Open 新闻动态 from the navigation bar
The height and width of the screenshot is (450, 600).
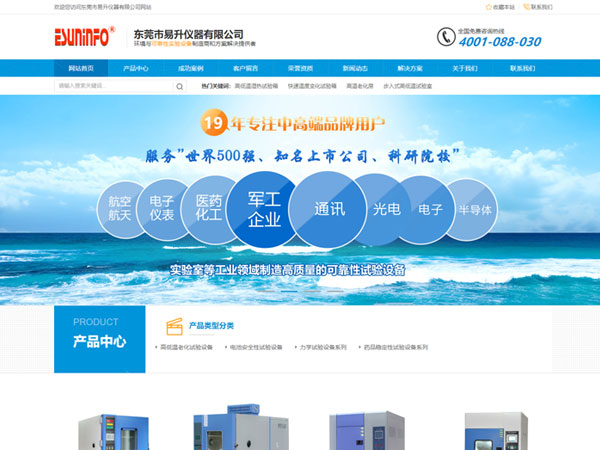355,68
